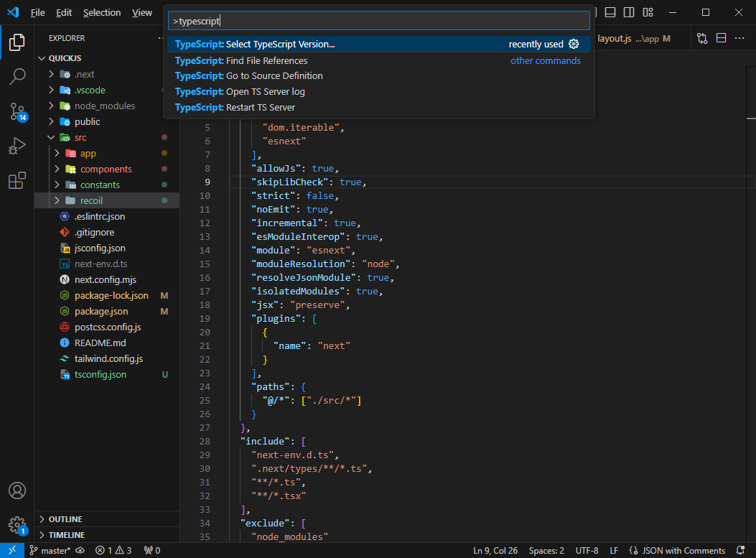
Task: Collapse the QUICKJS explorer section
Action: pos(107,58)
